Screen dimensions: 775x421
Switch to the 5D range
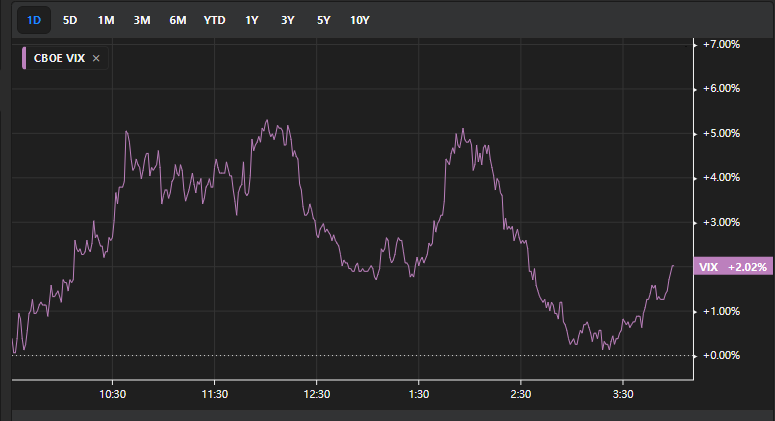(x=69, y=20)
